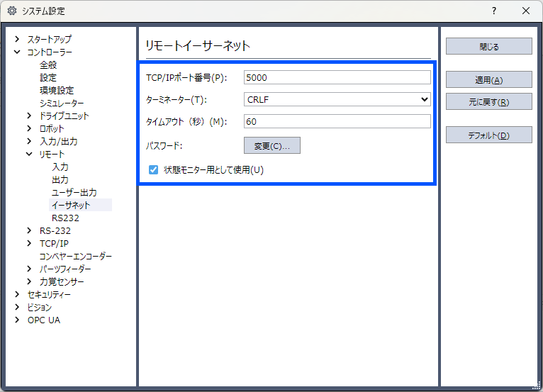
Task: Select the スタートアップ label
Action: [50, 39]
